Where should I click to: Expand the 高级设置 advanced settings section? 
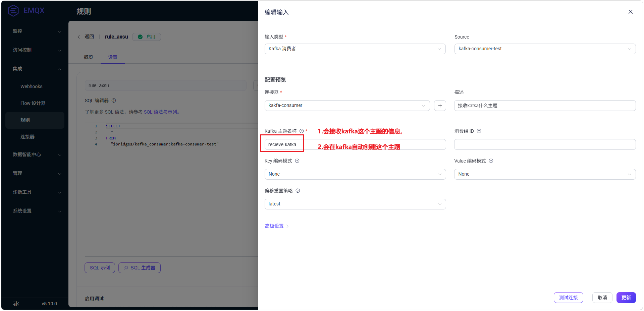click(x=277, y=226)
